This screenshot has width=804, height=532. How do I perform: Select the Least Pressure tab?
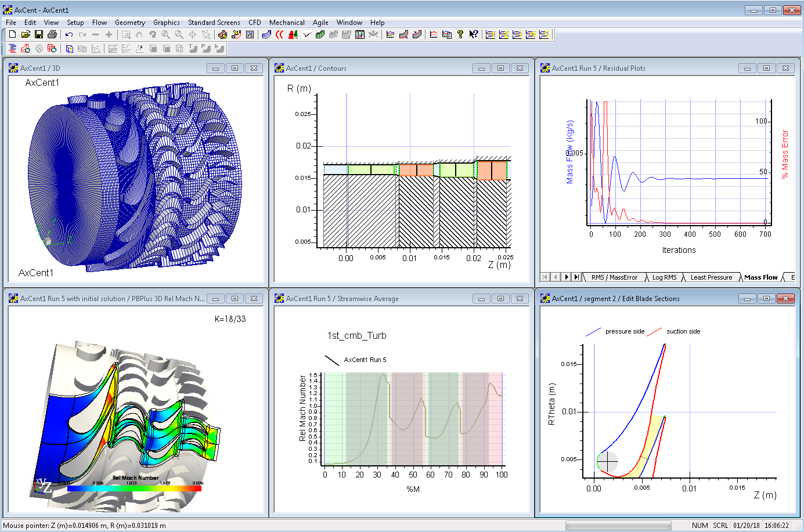click(x=711, y=277)
